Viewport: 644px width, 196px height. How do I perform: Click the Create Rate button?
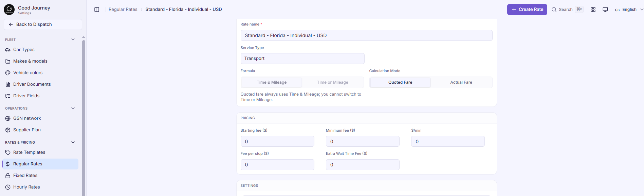[527, 10]
